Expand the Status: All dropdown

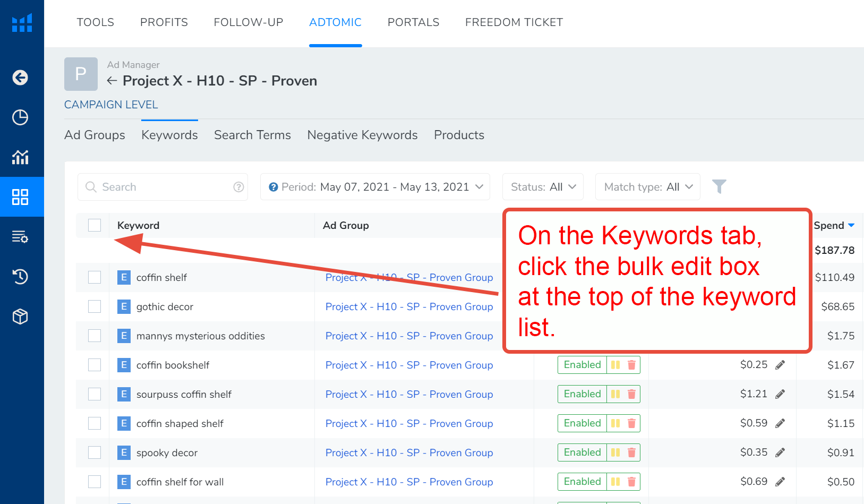pos(543,187)
